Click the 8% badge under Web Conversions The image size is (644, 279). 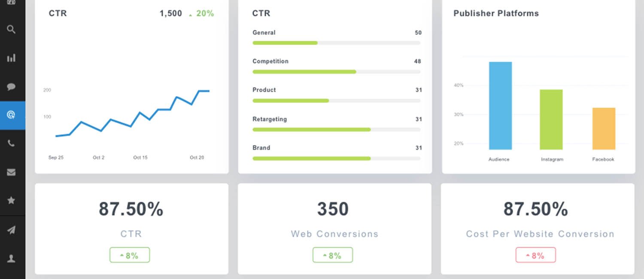coord(333,255)
